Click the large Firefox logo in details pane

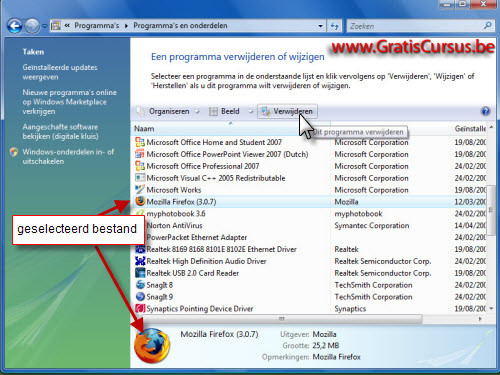(x=152, y=346)
